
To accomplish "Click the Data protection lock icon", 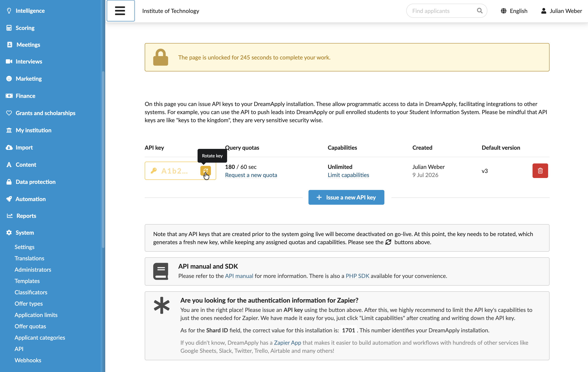I will coord(9,182).
